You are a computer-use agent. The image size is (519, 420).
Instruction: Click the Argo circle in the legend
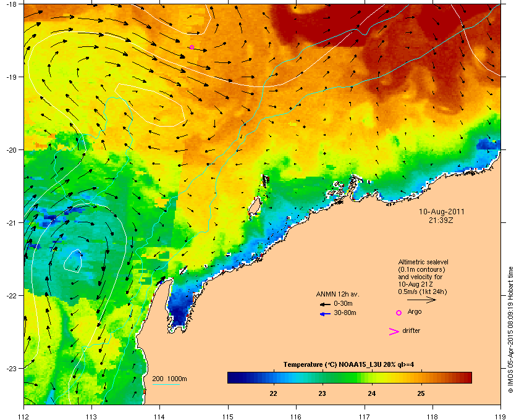tap(399, 313)
